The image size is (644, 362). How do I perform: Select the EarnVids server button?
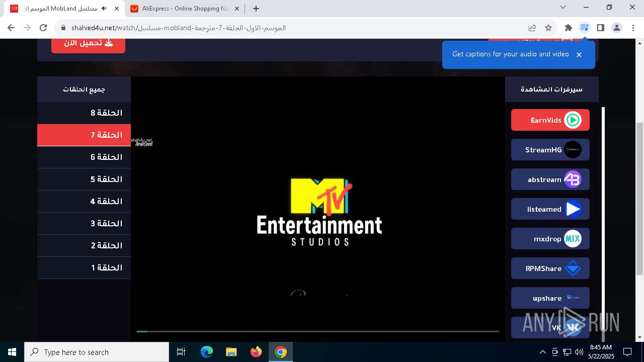point(550,120)
